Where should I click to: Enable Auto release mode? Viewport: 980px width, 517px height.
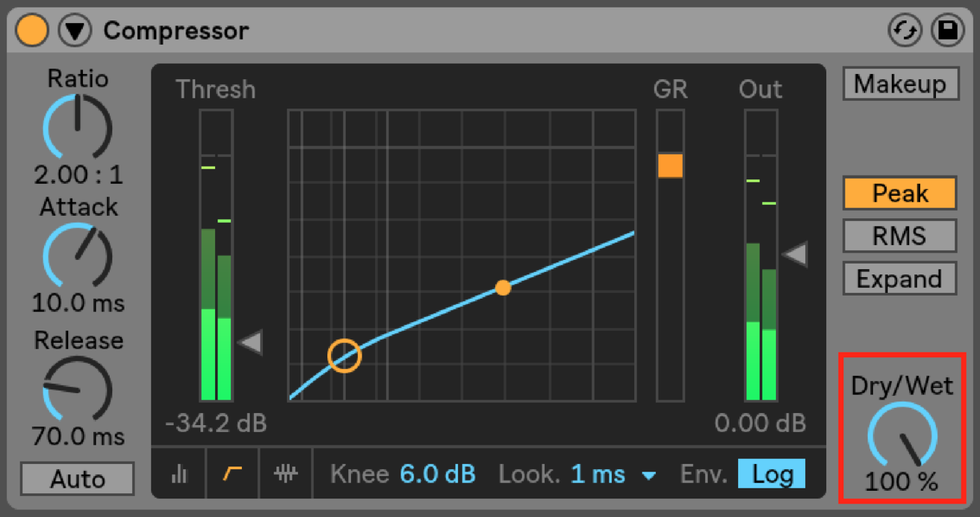pyautogui.click(x=77, y=479)
